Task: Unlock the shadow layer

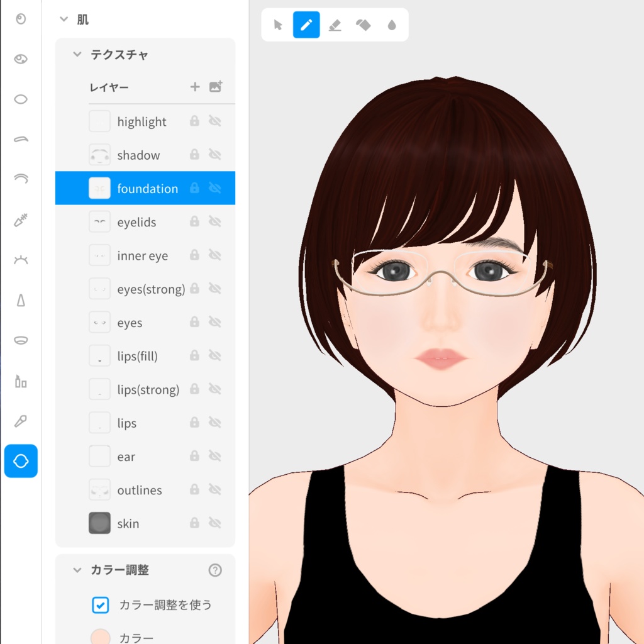Action: click(x=194, y=155)
